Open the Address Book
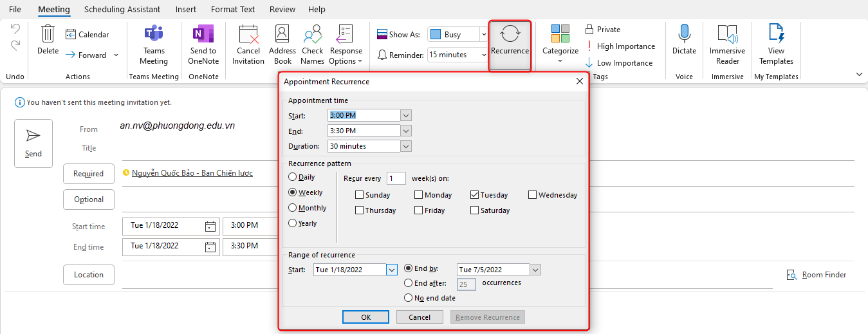868x334 pixels. [282, 45]
